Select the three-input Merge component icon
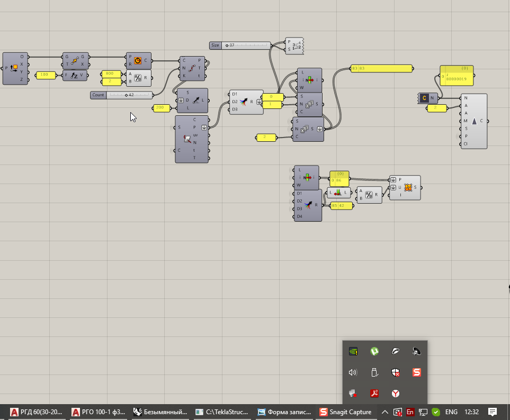510x420 pixels. click(244, 102)
